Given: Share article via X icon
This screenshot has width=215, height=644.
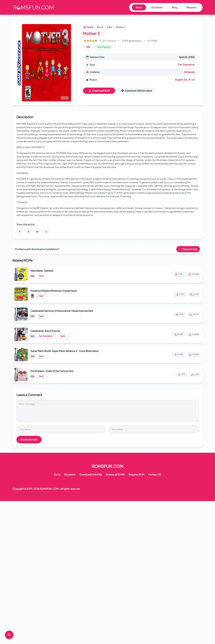Looking at the screenshot, I should [x=28, y=232].
